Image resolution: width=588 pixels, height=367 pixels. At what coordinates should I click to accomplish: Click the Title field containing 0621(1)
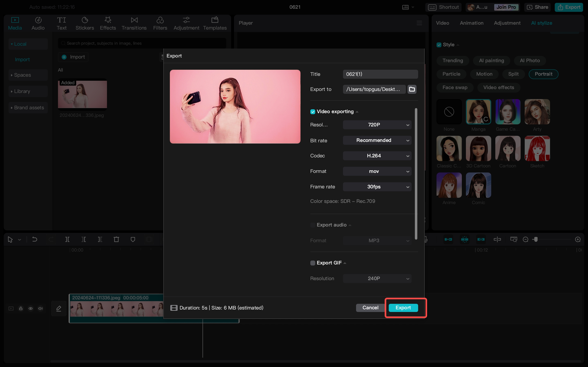pyautogui.click(x=380, y=74)
